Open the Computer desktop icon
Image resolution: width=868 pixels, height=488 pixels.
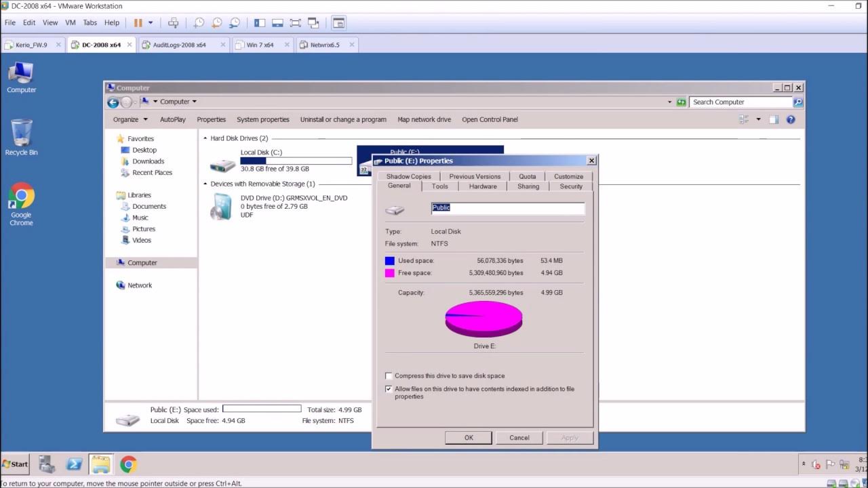coord(21,77)
